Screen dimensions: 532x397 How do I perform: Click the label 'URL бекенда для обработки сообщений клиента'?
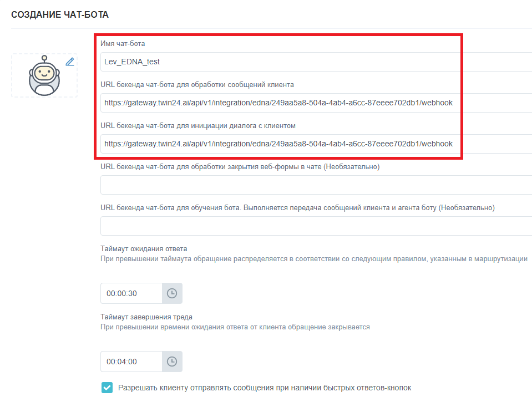point(197,85)
